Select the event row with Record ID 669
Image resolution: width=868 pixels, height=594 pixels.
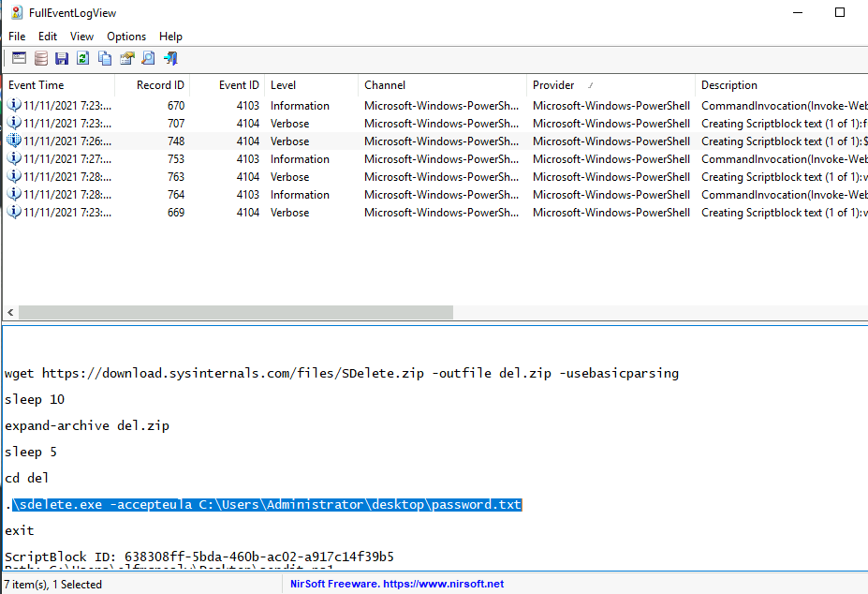click(x=281, y=213)
